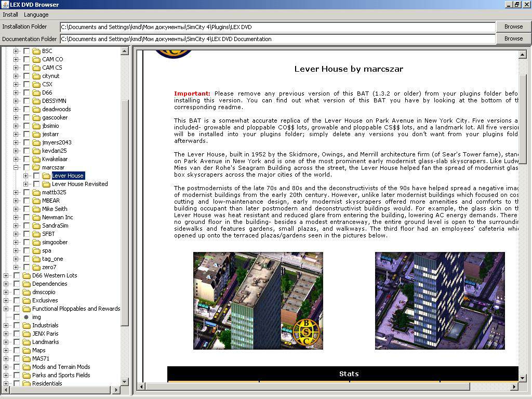Enable the Industrials checkbox
This screenshot has width=532, height=399.
pyautogui.click(x=17, y=325)
